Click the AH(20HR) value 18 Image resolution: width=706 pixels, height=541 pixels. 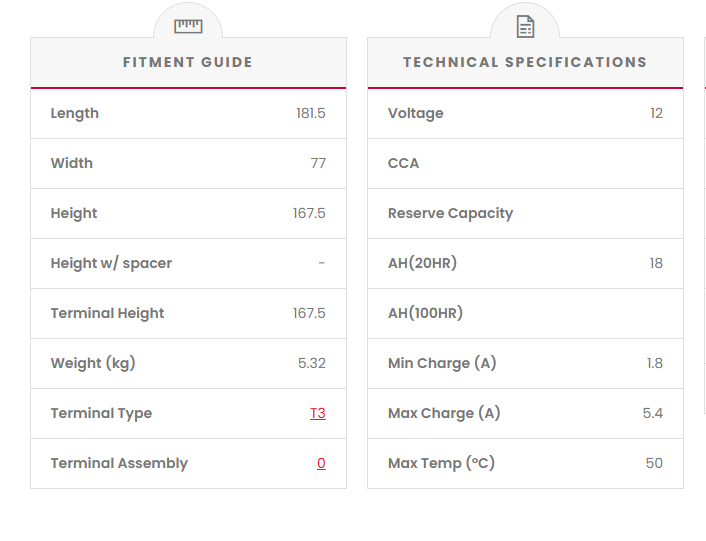[x=656, y=263]
